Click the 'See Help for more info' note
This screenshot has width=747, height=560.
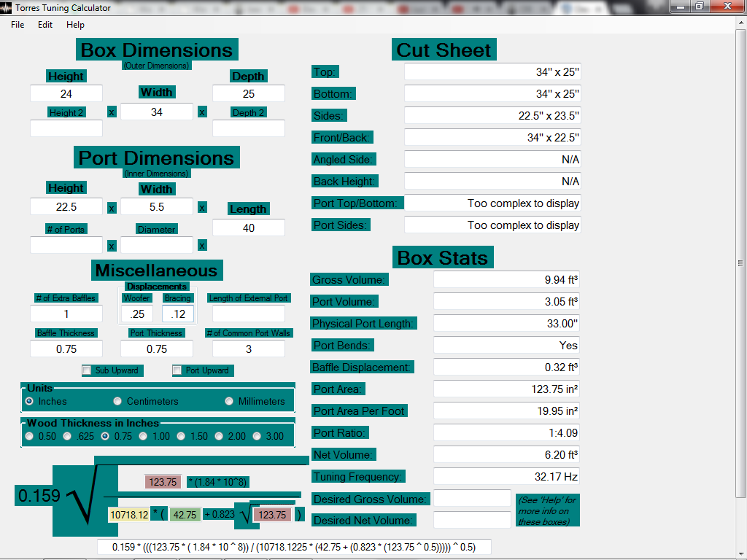point(547,510)
